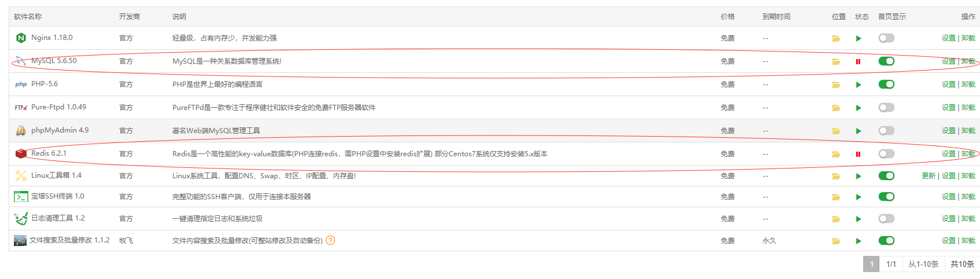Open the MySQL install folder icon
Viewport: 980px width, 279px height.
coord(836,62)
